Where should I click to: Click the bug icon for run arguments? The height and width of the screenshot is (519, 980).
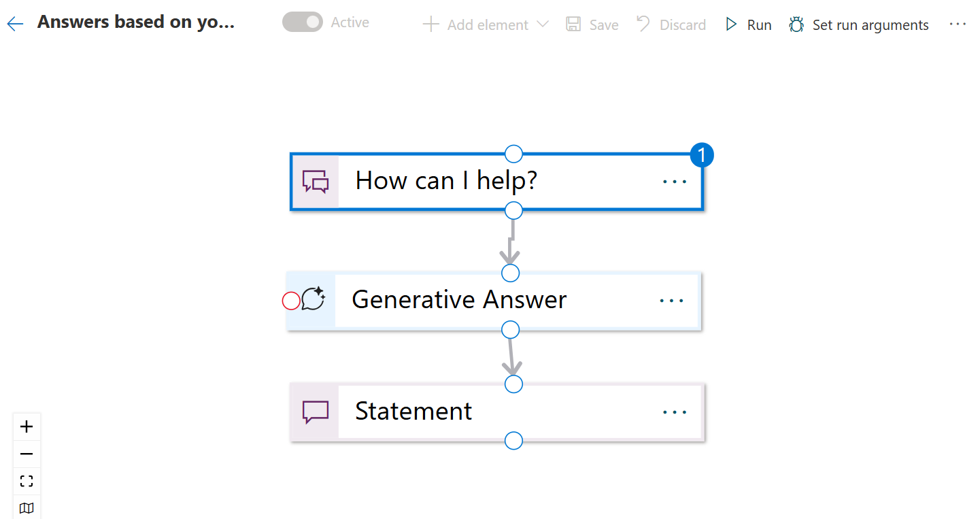coord(796,24)
